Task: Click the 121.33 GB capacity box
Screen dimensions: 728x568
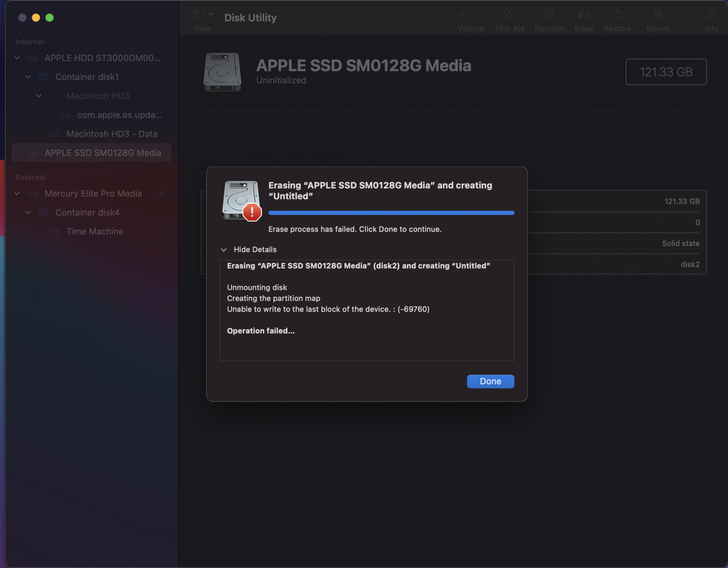Action: [666, 72]
